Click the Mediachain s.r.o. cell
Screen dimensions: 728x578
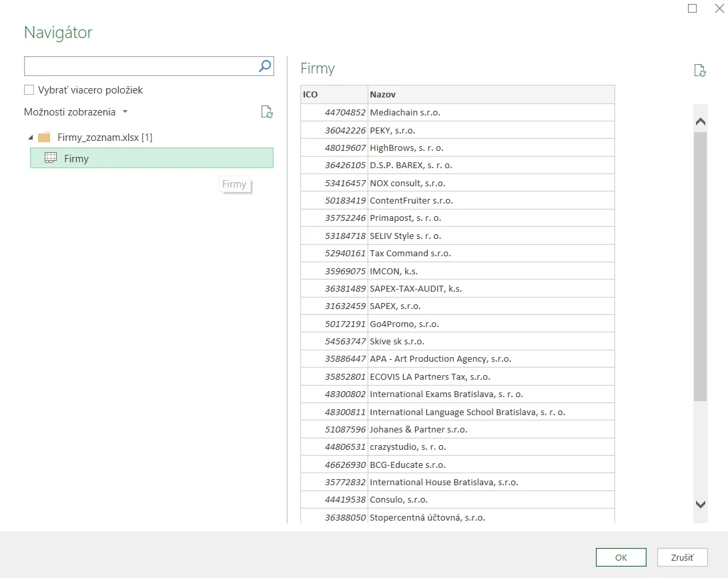pyautogui.click(x=491, y=112)
